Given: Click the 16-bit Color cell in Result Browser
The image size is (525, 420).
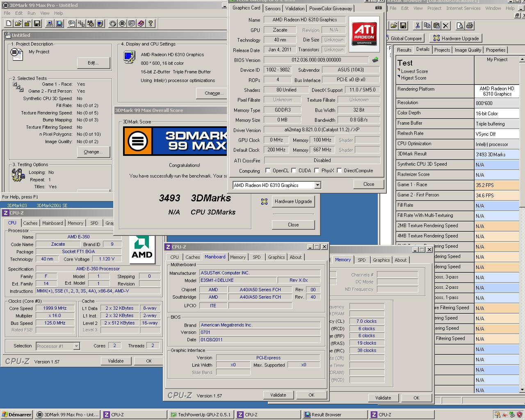Looking at the screenshot, I should click(x=497, y=113).
